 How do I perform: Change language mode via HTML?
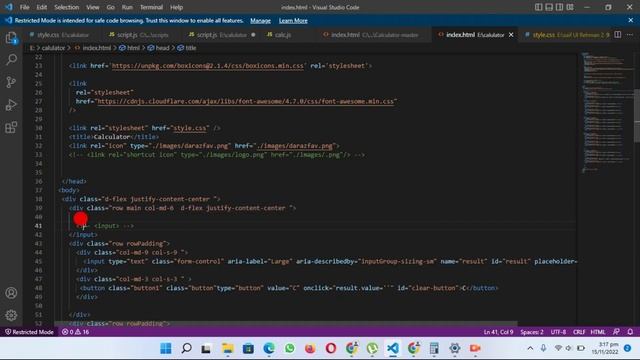pos(598,332)
